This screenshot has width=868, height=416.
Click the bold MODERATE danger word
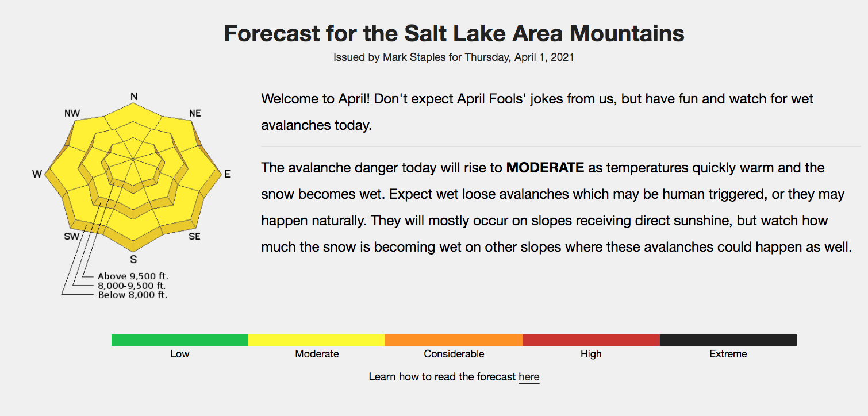(x=545, y=168)
